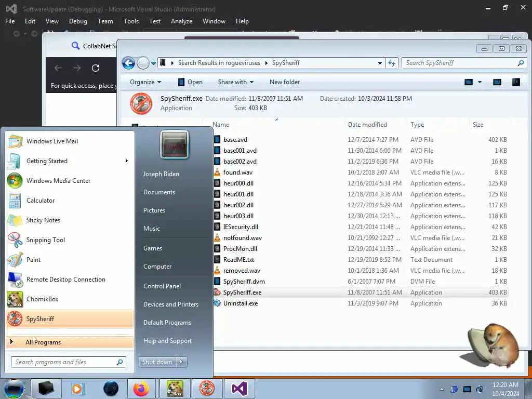This screenshot has width=532, height=399.
Task: Click refresh icon in CollabNet window
Action: pyautogui.click(x=96, y=68)
